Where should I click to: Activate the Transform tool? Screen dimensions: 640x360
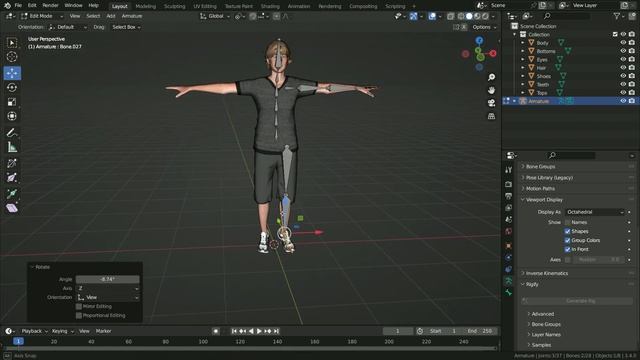click(12, 116)
